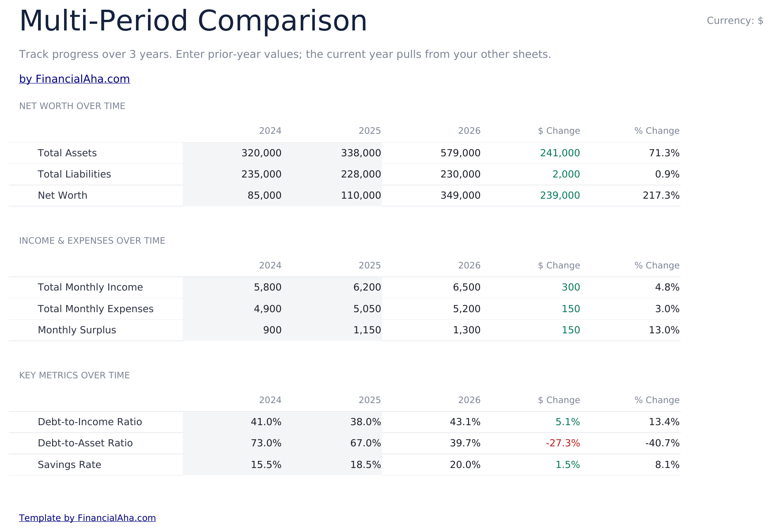
Task: Click the 4.8% change for Monthly Income
Action: (667, 287)
